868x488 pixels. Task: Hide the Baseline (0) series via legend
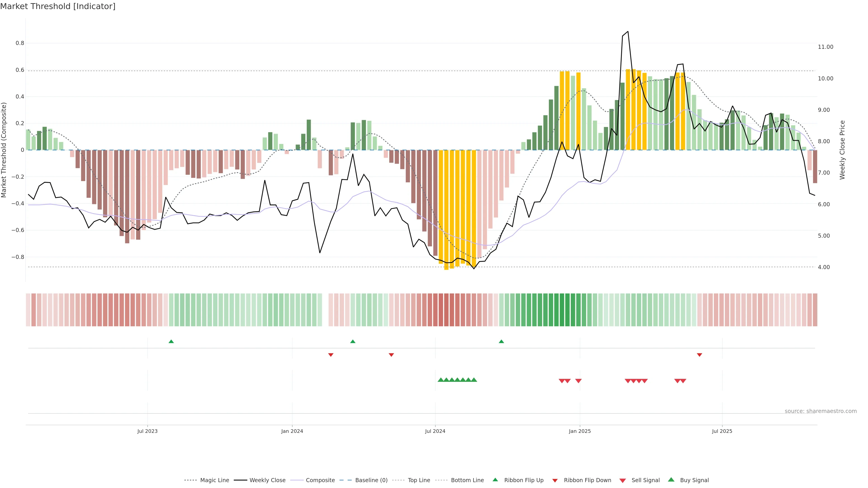tap(371, 480)
